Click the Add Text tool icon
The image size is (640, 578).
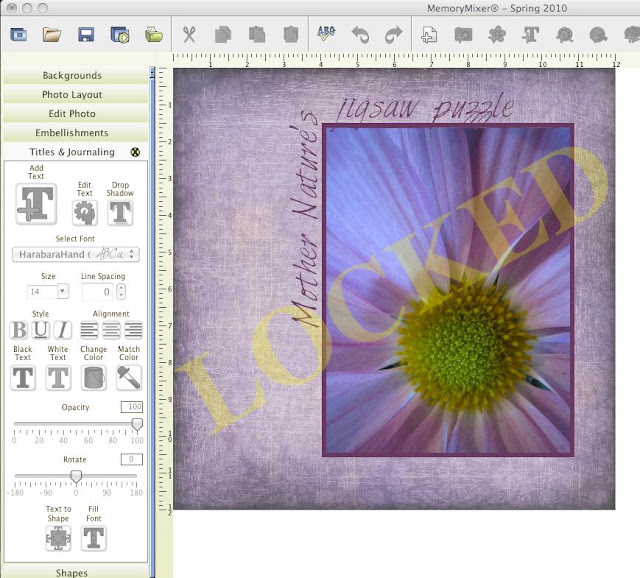[36, 204]
